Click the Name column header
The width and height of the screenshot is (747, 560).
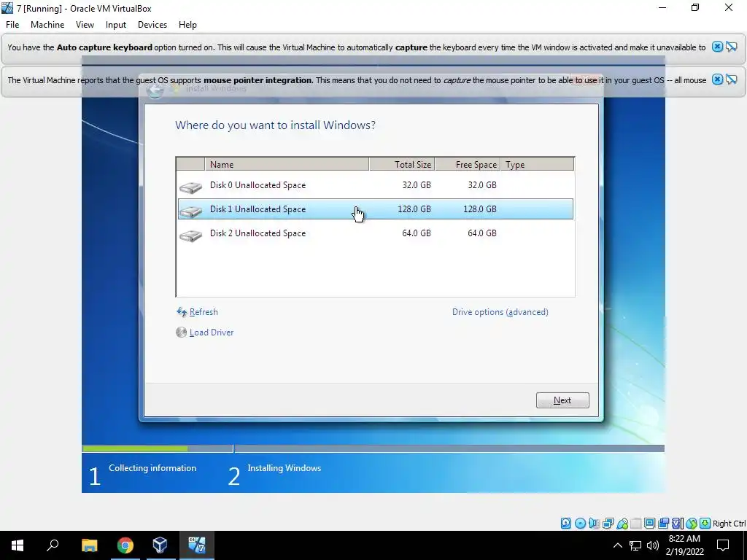click(287, 164)
